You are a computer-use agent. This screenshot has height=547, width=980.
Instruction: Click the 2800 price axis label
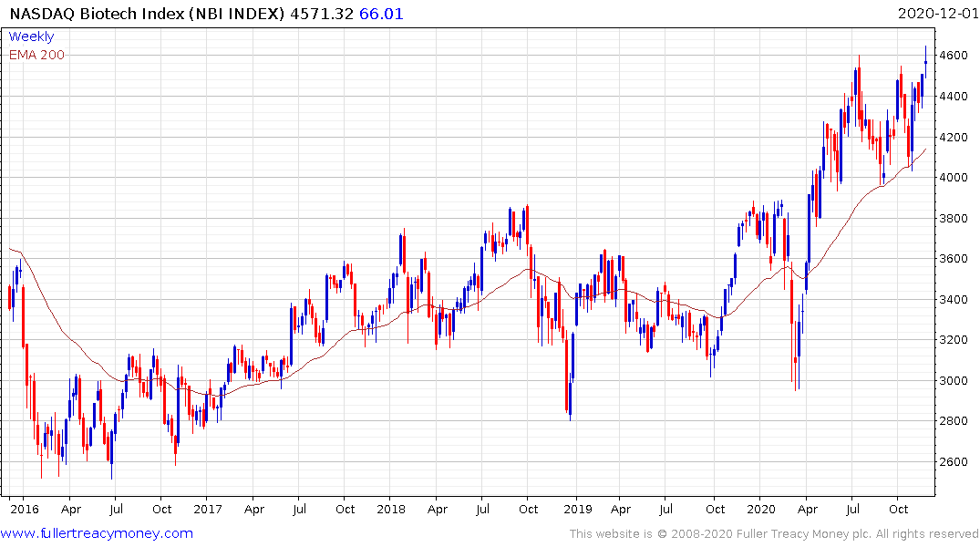tap(954, 421)
